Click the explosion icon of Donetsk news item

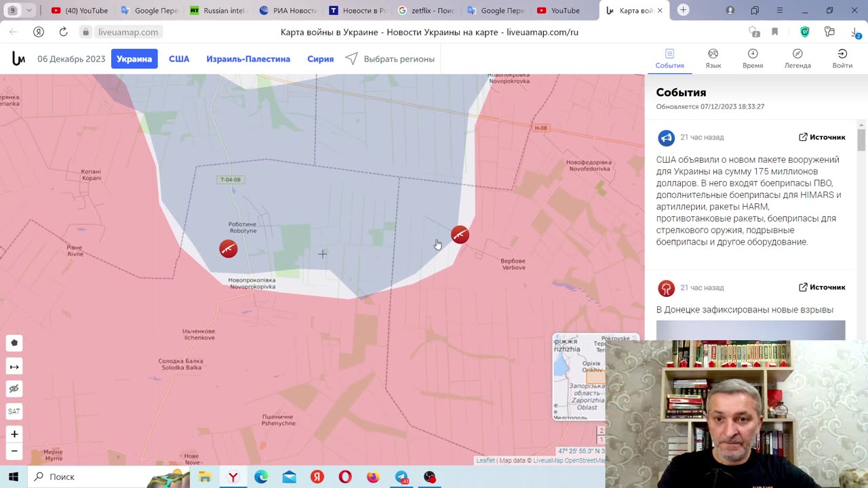(666, 289)
